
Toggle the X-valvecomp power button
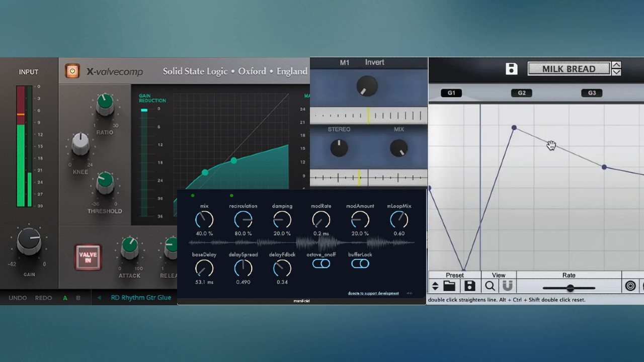pos(72,71)
